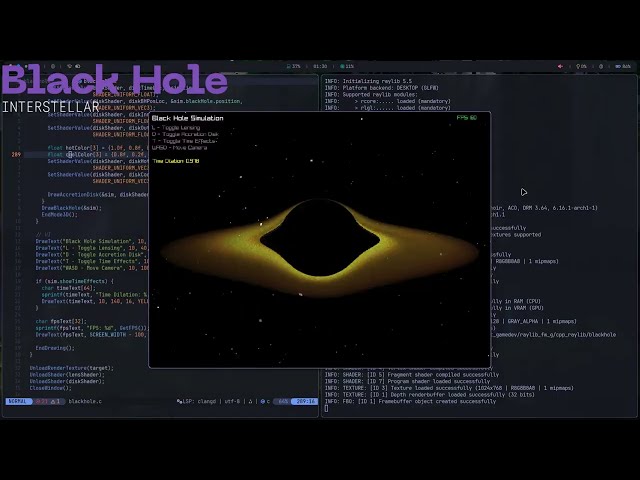Click the 209:16 cursor position in statusline
Screen dimensions: 640x480
pos(305,401)
